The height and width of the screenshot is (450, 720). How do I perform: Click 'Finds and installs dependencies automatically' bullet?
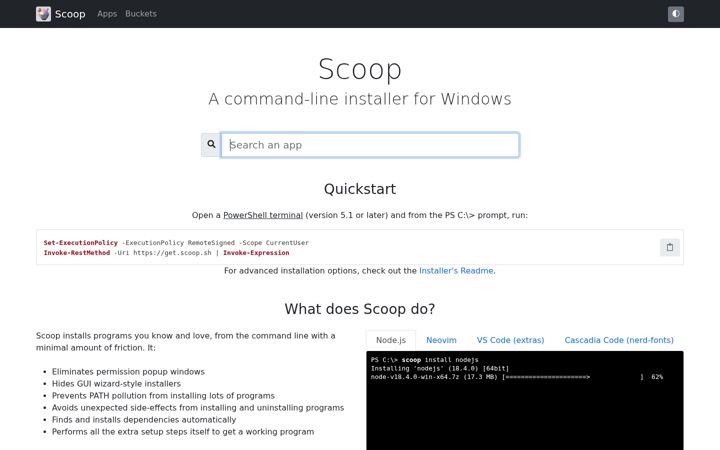click(144, 419)
